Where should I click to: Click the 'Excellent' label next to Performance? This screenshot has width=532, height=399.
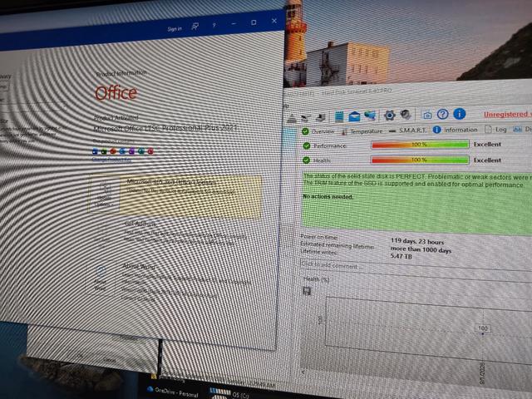[487, 144]
